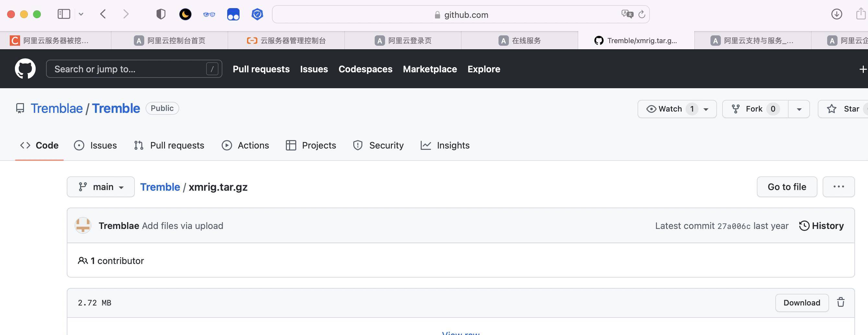Image resolution: width=868 pixels, height=335 pixels.
Task: Click Go to file button
Action: coord(787,187)
